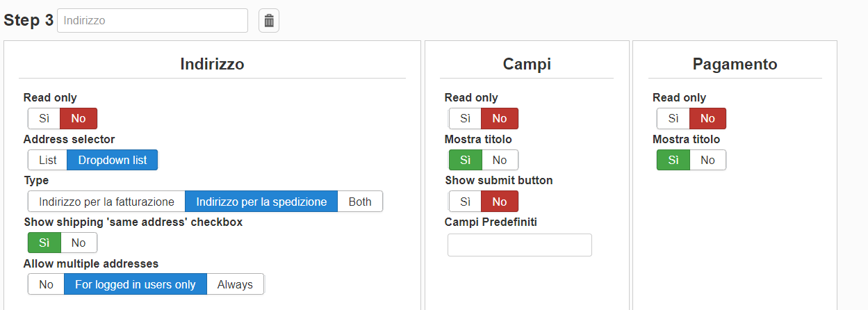The width and height of the screenshot is (868, 310).
Task: Enable Show submit button with Sì
Action: pyautogui.click(x=466, y=202)
